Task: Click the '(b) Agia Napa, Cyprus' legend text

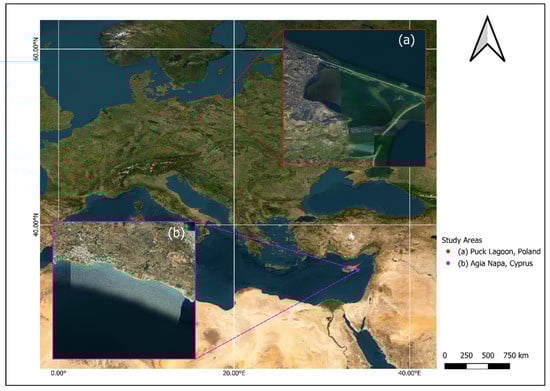Action: [x=495, y=263]
